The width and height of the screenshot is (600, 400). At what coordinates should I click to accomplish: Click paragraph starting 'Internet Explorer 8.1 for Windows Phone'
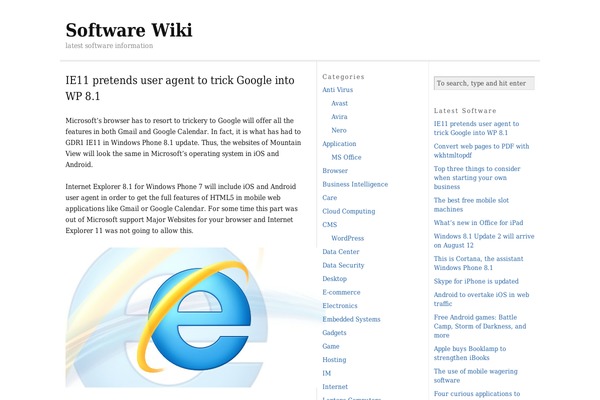pos(181,209)
